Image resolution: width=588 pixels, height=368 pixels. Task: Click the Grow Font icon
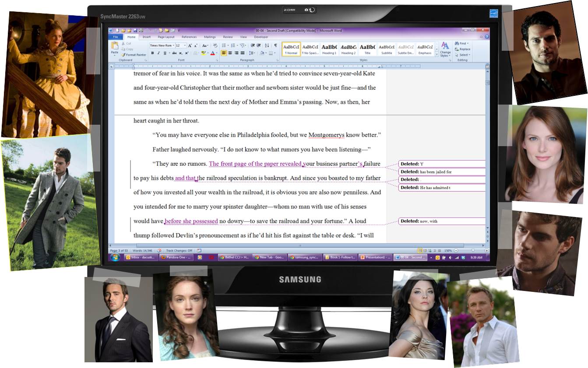coord(190,46)
